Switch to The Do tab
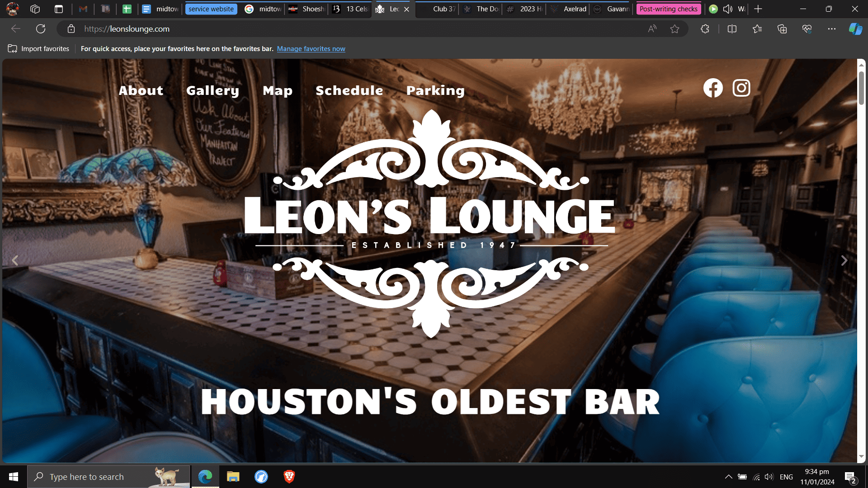This screenshot has width=868, height=488. (x=481, y=9)
